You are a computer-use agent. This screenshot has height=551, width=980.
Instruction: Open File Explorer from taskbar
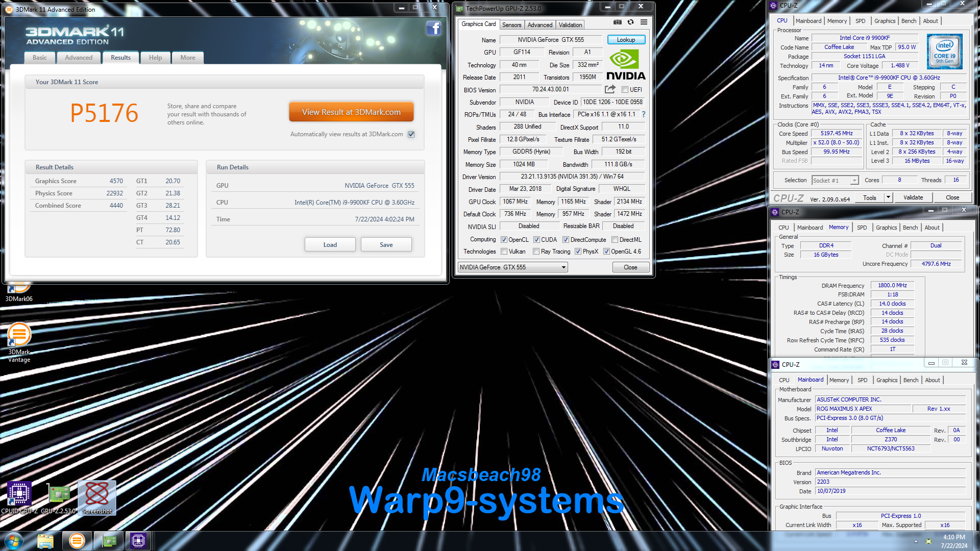coord(45,541)
